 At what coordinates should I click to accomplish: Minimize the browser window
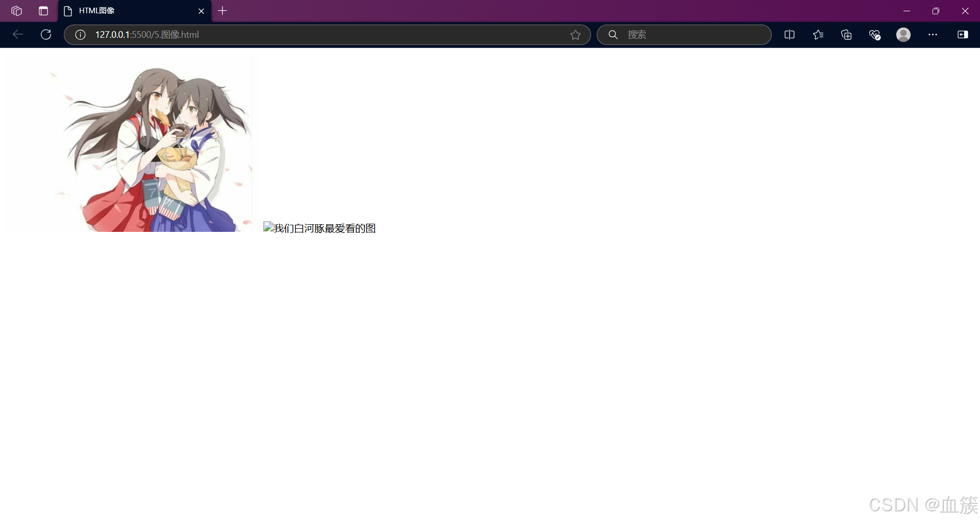click(906, 11)
